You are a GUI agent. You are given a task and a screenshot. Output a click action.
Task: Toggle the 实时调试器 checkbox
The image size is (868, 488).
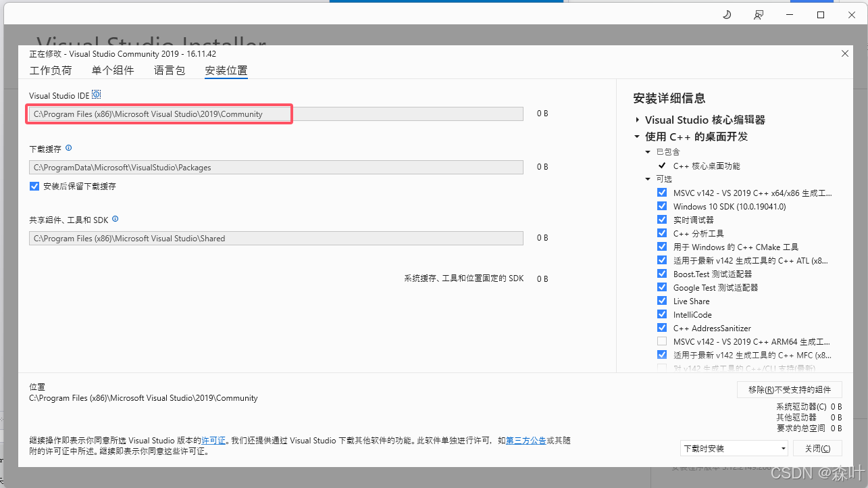662,220
